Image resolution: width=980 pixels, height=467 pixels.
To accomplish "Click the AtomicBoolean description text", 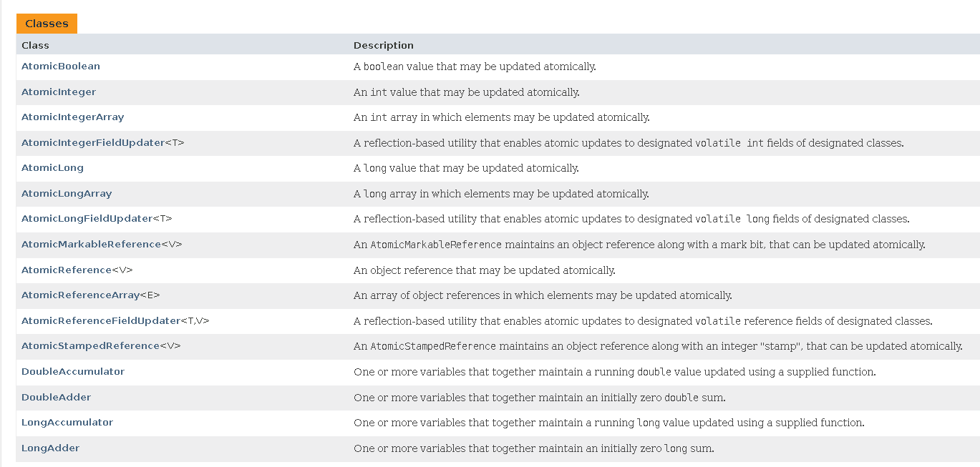I will pos(475,67).
